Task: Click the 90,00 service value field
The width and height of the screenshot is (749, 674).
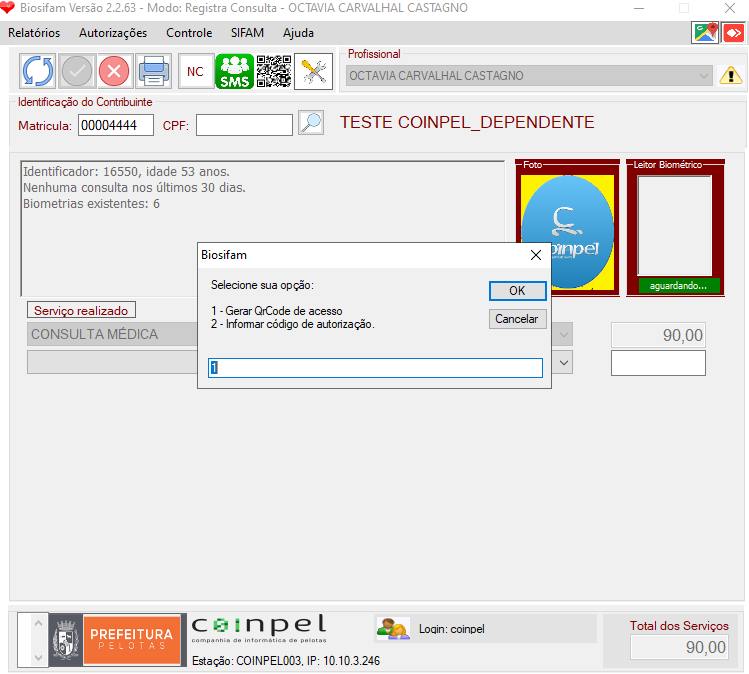Action: (x=658, y=335)
